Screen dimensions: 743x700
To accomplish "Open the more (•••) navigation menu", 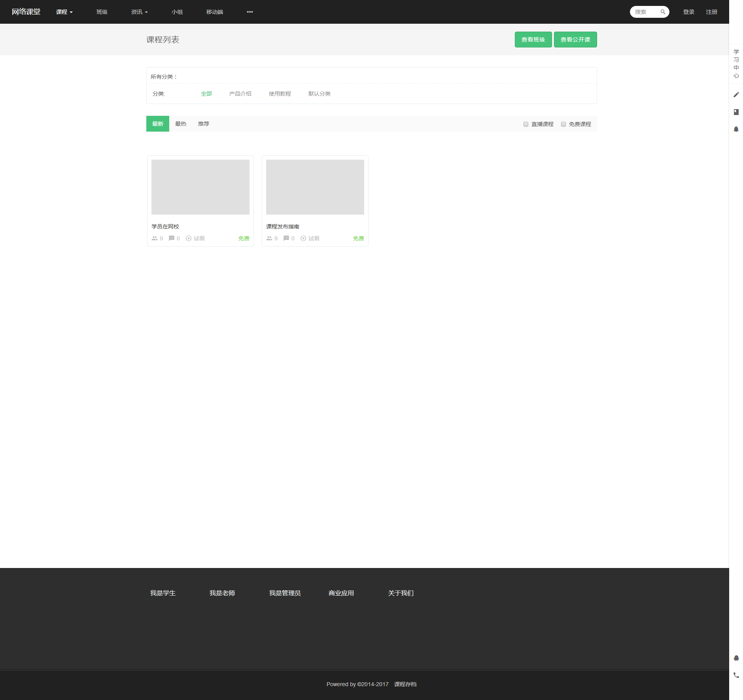I will [250, 12].
